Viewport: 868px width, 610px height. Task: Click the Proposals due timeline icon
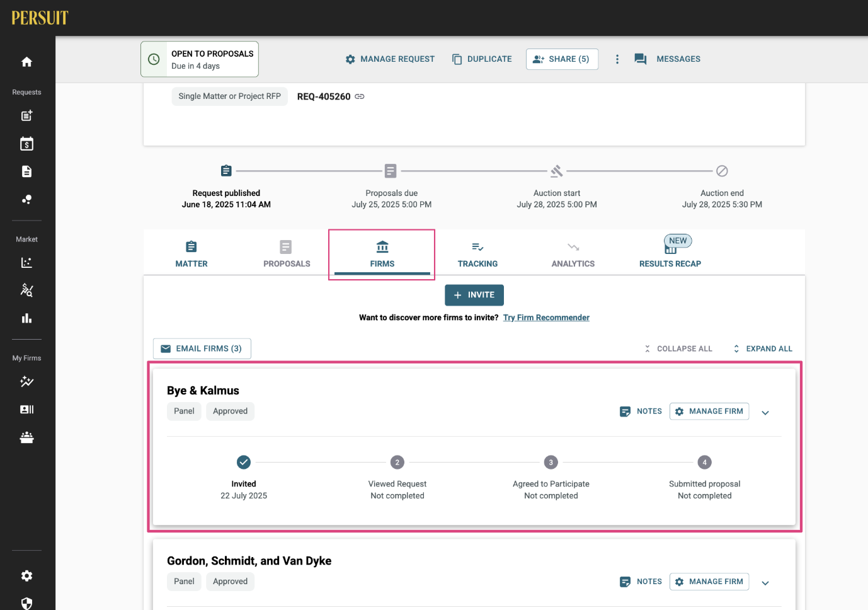coord(391,171)
